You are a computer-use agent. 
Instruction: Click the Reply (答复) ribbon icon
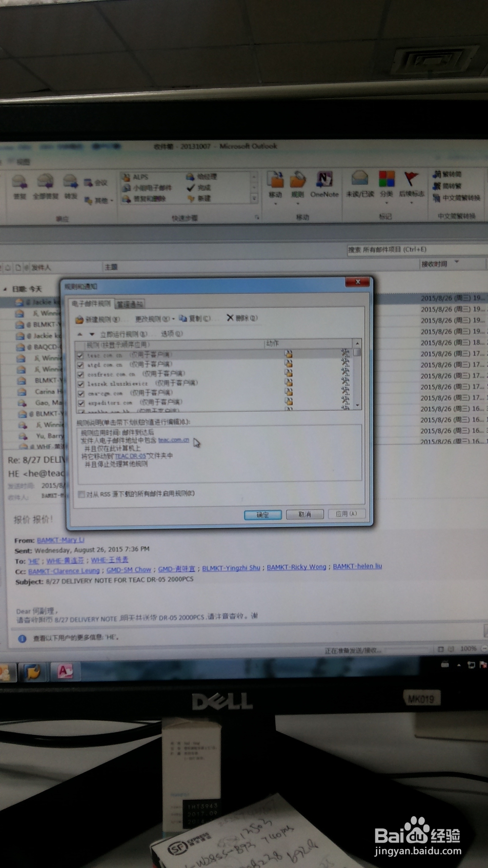coord(20,187)
